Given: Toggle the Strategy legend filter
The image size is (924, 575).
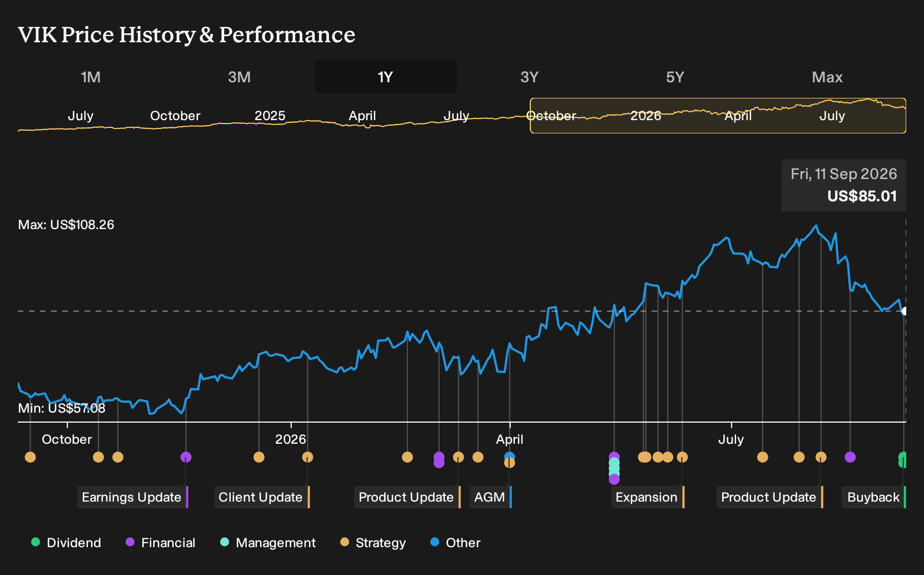Looking at the screenshot, I should (x=373, y=543).
